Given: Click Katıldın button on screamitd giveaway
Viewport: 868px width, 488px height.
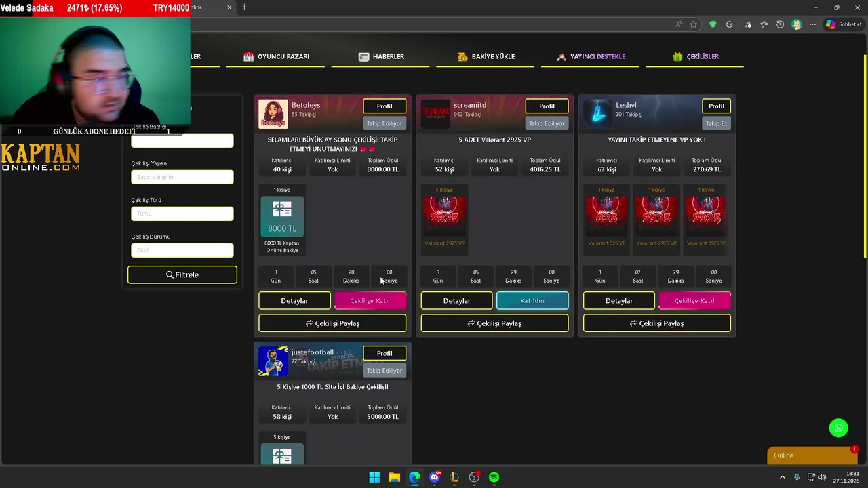Looking at the screenshot, I should point(532,301).
